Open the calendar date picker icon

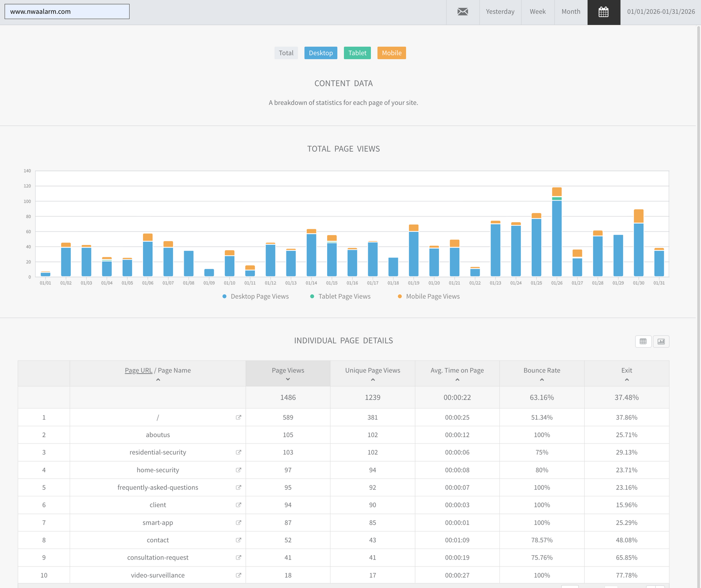[x=604, y=12]
